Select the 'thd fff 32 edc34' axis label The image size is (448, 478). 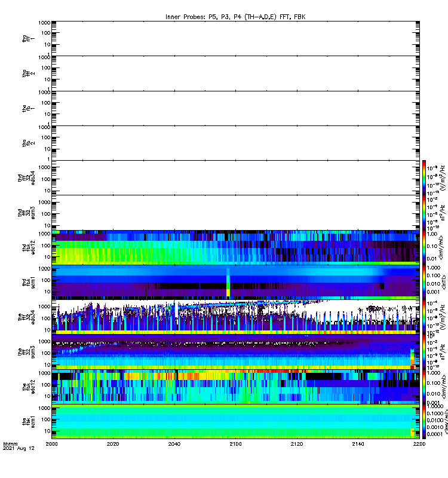coord(26,177)
